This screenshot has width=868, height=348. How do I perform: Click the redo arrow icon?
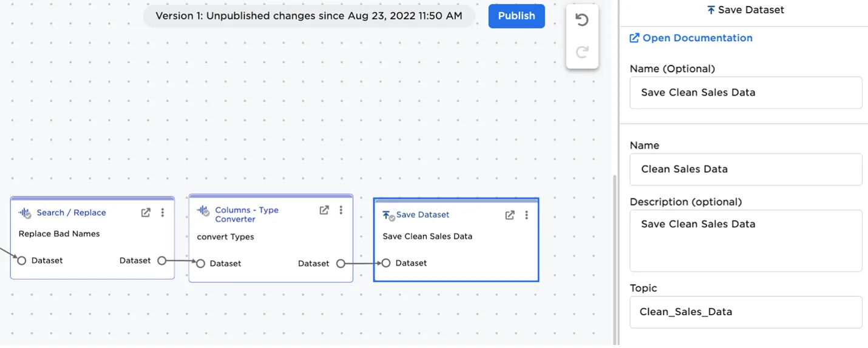click(581, 52)
